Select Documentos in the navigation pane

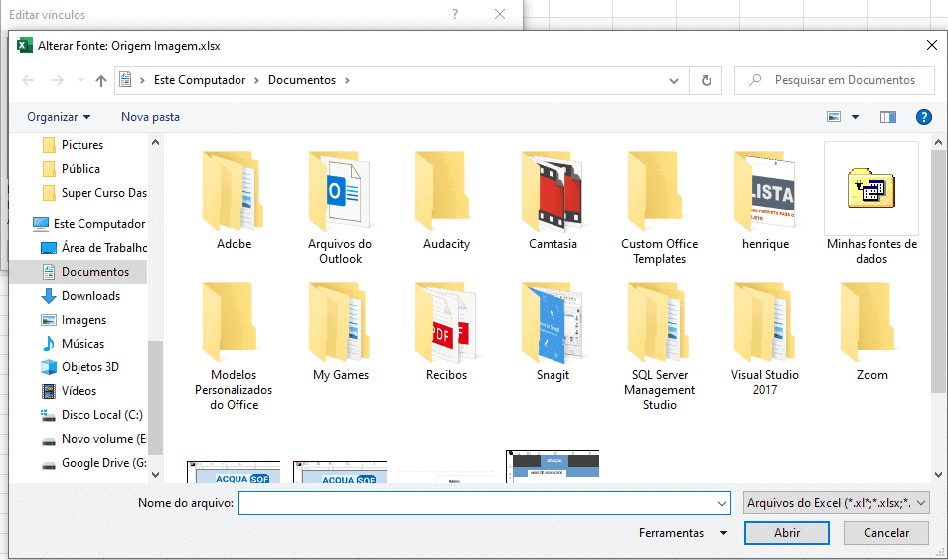tap(79, 272)
